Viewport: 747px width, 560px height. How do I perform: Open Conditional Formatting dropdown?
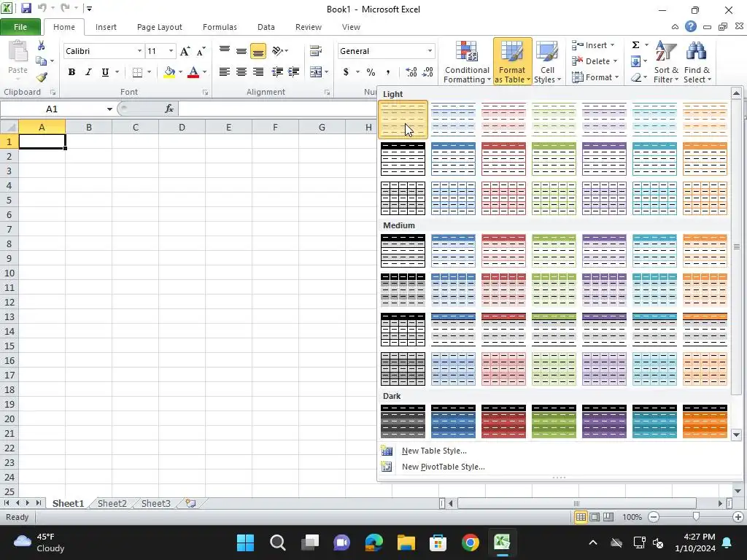pos(466,62)
